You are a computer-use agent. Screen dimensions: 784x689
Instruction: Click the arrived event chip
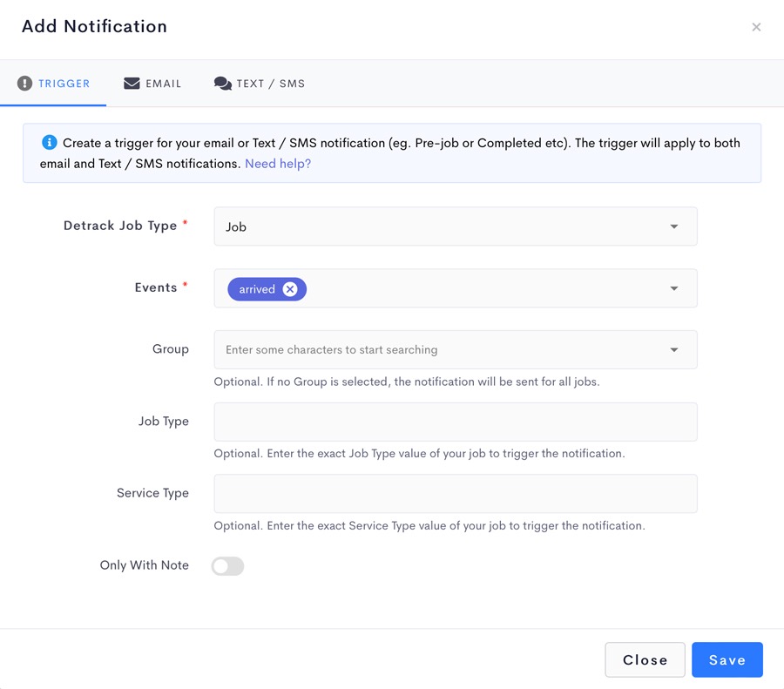[x=257, y=289]
